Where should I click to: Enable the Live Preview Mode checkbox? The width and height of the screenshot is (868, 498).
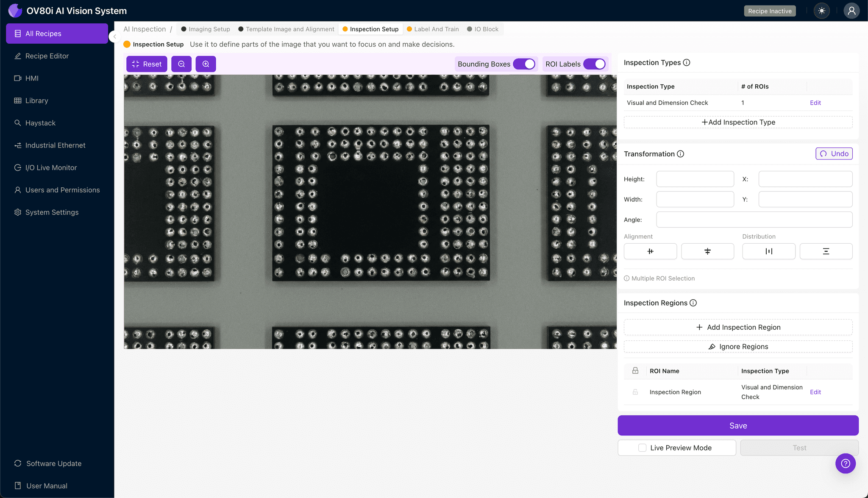642,448
